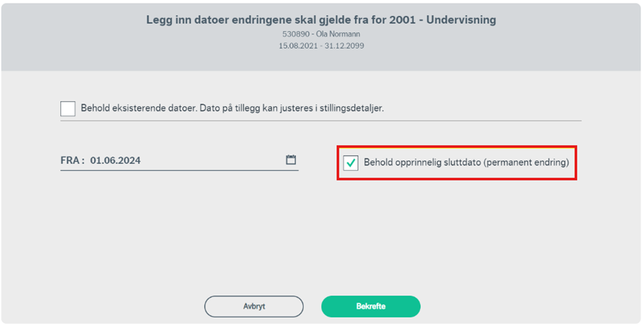Click the period text 15.08.2021 - 31.12.2099
This screenshot has width=644, height=325.
[x=321, y=45]
